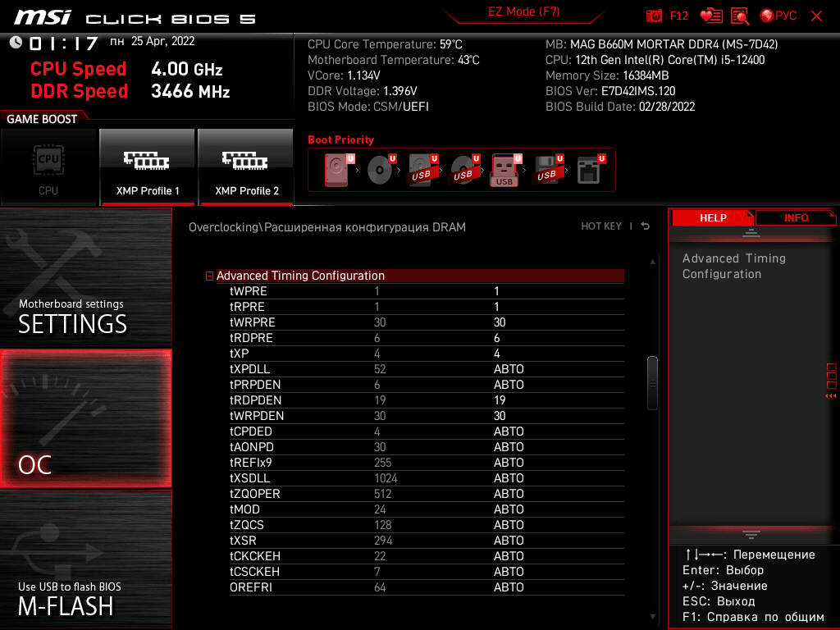Click the CPU Core Temperature reading
Image resolution: width=840 pixels, height=630 pixels.
[385, 44]
